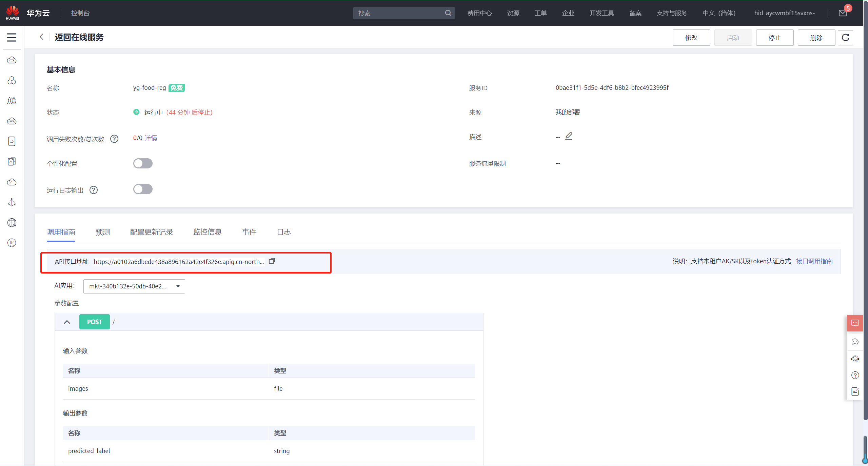
Task: Click the help icon next to 运行日志输出
Action: click(x=94, y=190)
